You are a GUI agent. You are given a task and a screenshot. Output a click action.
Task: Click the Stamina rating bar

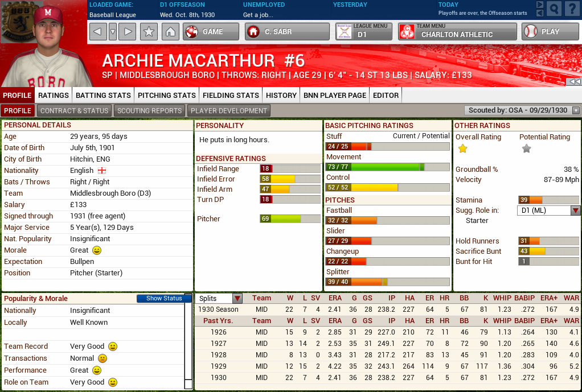548,200
